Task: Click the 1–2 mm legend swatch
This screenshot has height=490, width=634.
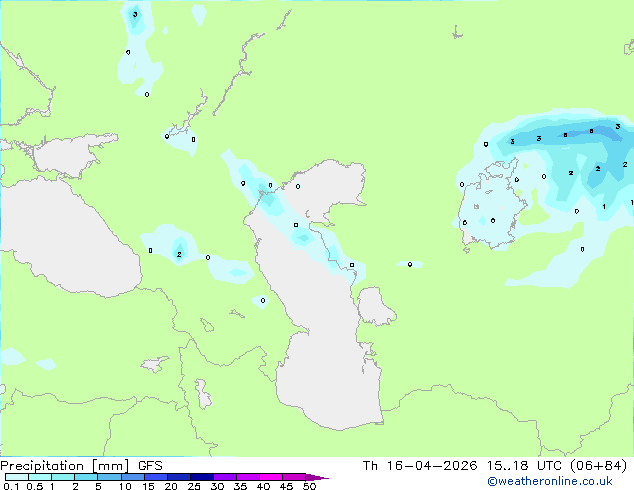Action: (x=63, y=477)
